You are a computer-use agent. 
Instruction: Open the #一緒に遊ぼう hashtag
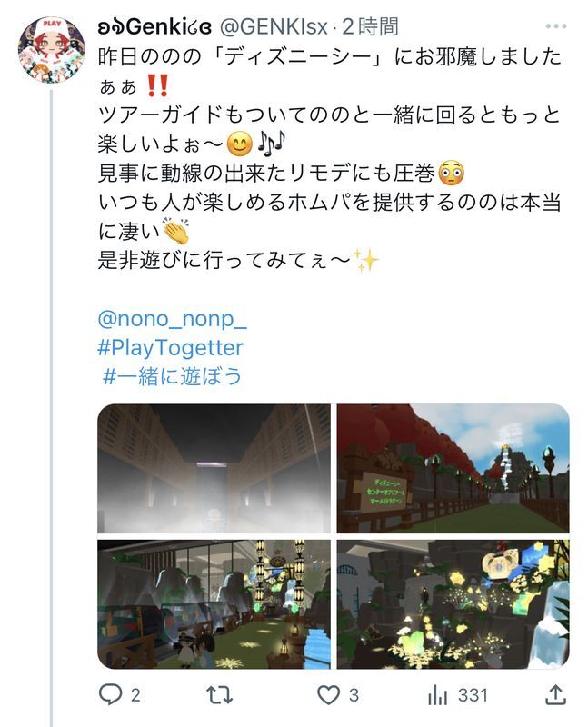tap(172, 376)
